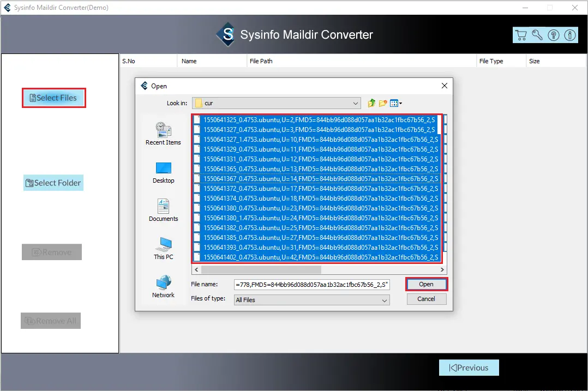Click the File Path column header
Image resolution: width=588 pixels, height=391 pixels.
(x=362, y=61)
